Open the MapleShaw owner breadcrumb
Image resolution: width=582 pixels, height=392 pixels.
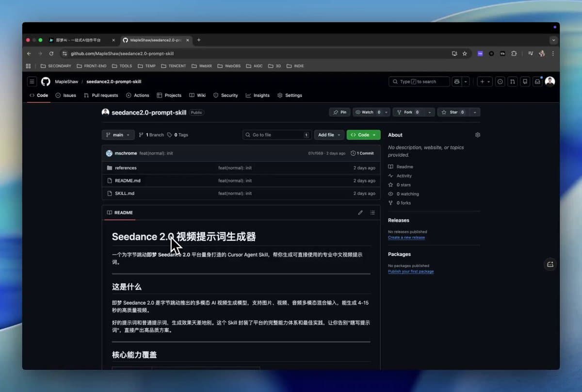[x=66, y=82]
